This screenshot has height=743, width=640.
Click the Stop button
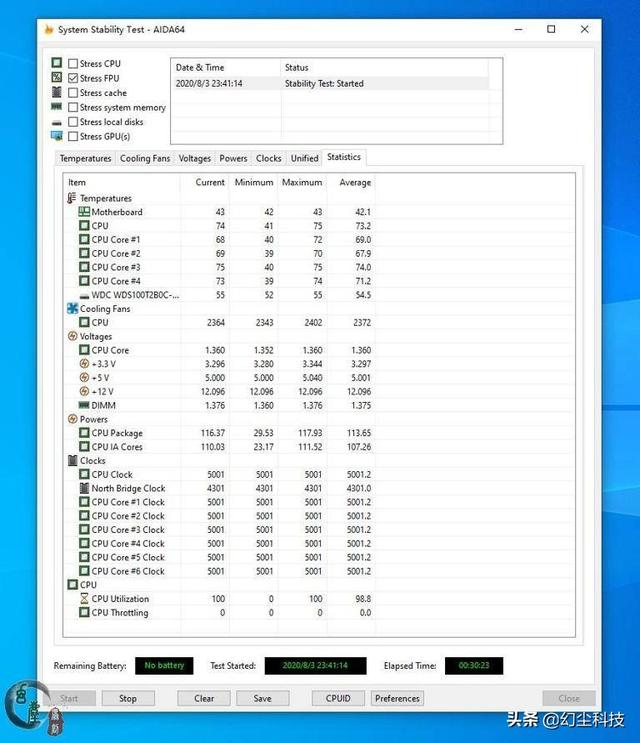pos(128,698)
